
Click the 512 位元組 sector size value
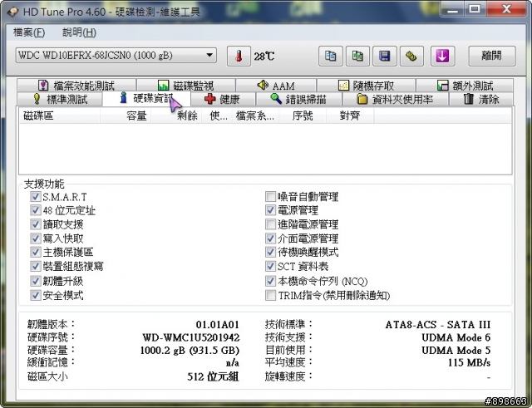click(x=213, y=376)
